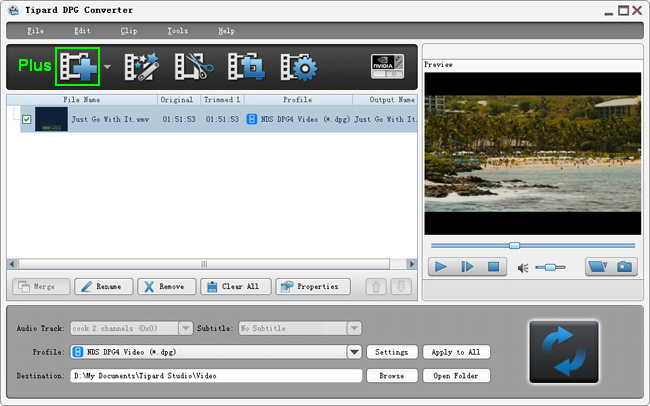This screenshot has width=650, height=406.
Task: Click the Trimmed Length column header
Action: (x=222, y=100)
